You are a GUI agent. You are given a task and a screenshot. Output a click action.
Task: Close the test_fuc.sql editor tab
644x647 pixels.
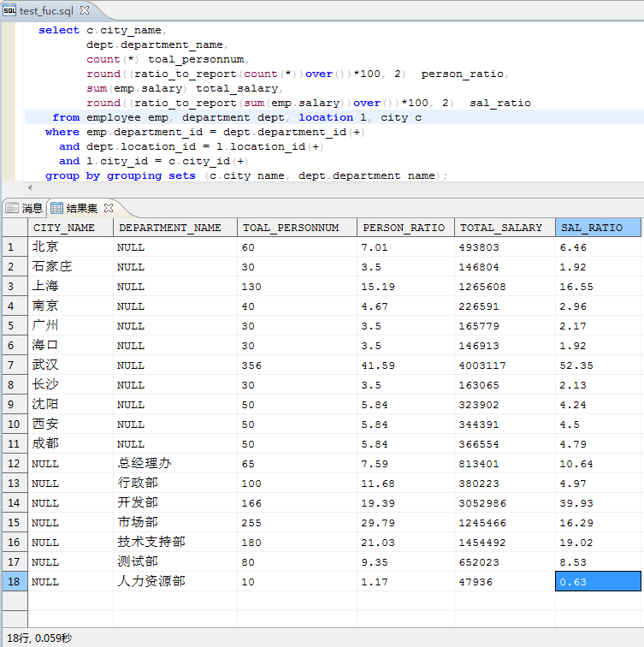click(x=85, y=11)
